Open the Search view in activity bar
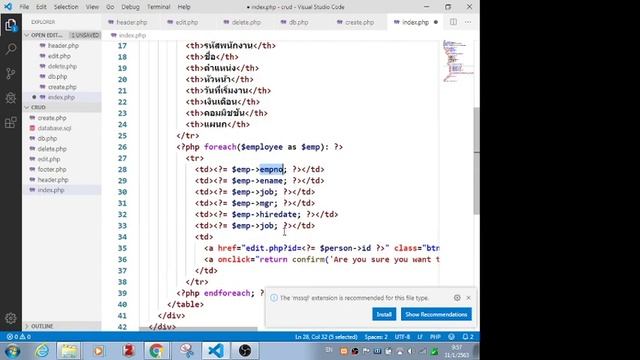 coord(11,49)
